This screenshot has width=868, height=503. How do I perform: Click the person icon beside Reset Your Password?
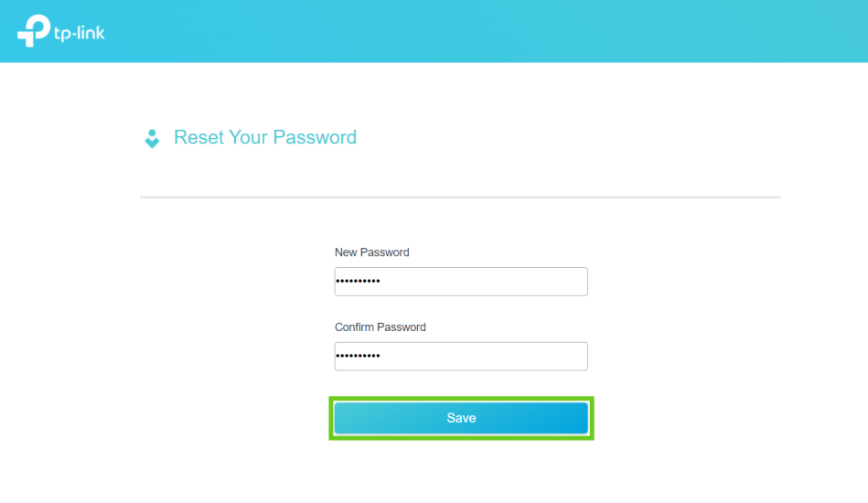(152, 139)
